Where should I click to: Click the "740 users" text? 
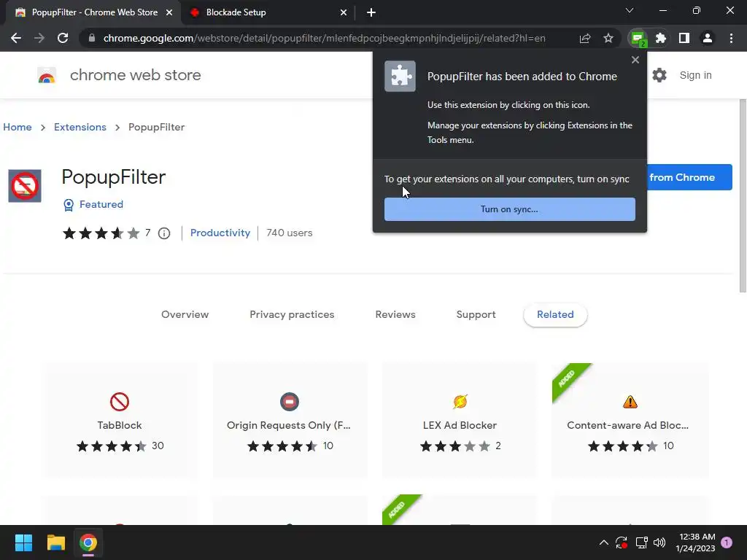pos(290,233)
